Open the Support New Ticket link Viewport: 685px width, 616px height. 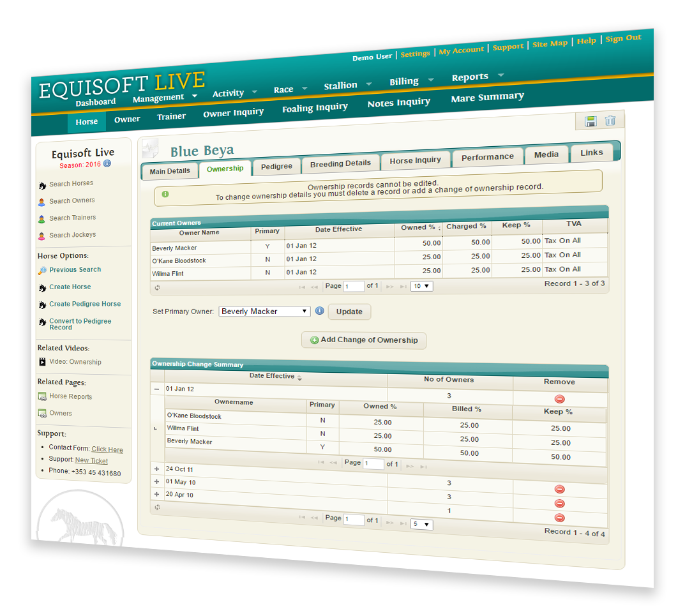91,460
